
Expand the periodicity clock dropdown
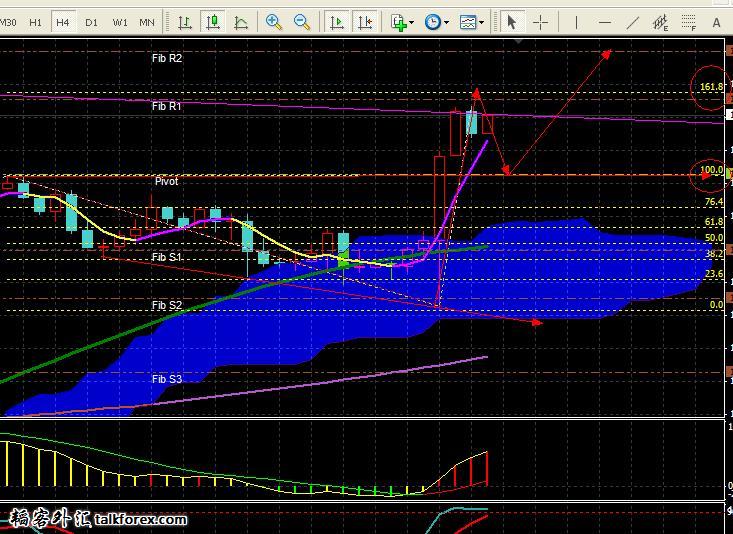436,21
